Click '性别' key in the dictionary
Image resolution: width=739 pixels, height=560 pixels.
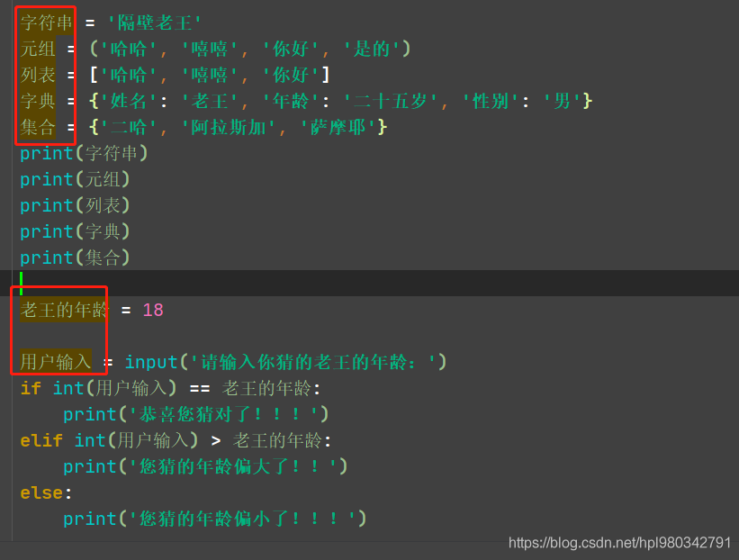pyautogui.click(x=491, y=101)
